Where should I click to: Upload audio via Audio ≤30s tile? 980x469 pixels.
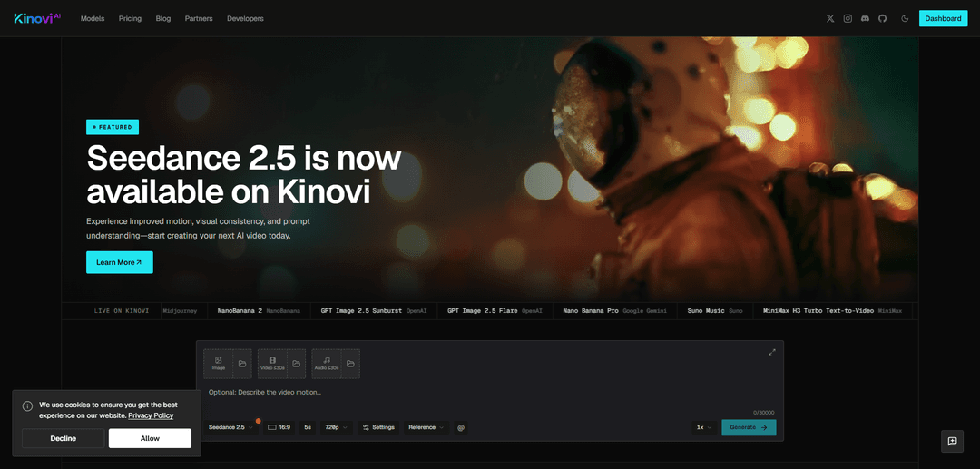[327, 364]
